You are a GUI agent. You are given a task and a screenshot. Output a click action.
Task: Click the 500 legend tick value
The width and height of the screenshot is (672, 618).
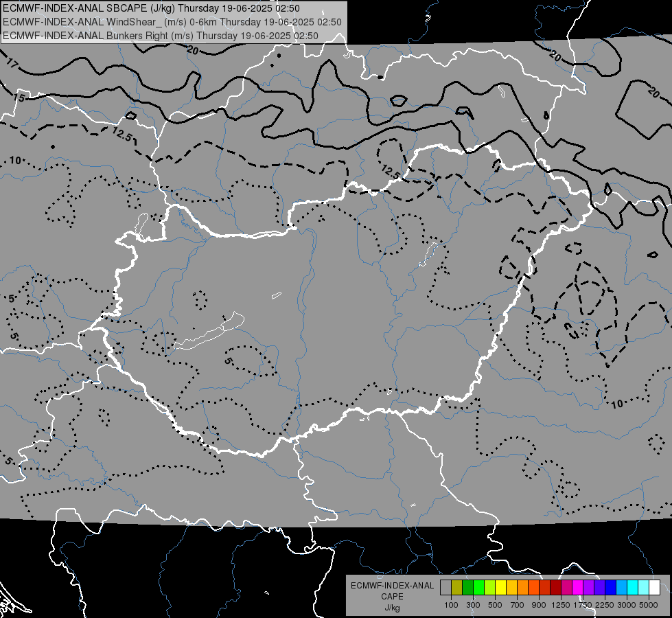[495, 605]
